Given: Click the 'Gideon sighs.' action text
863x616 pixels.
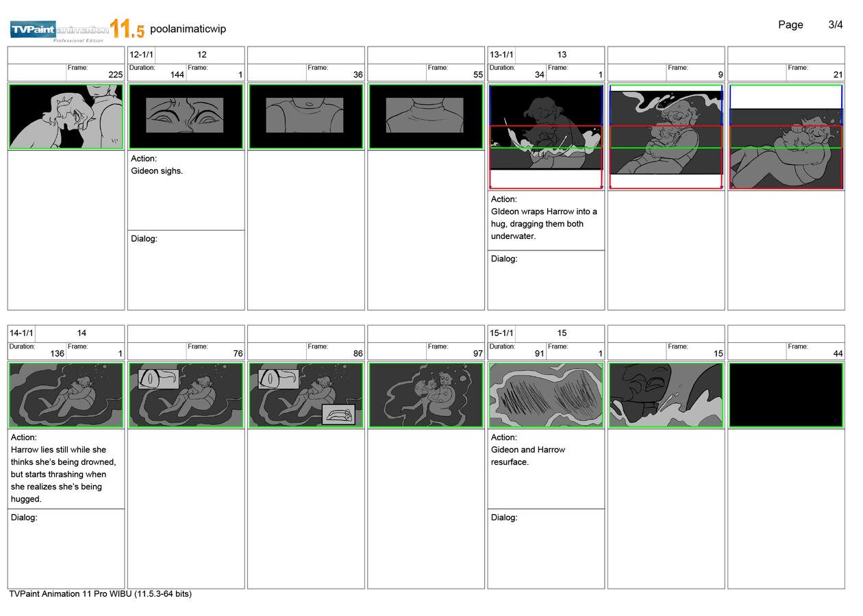Looking at the screenshot, I should (x=157, y=171).
